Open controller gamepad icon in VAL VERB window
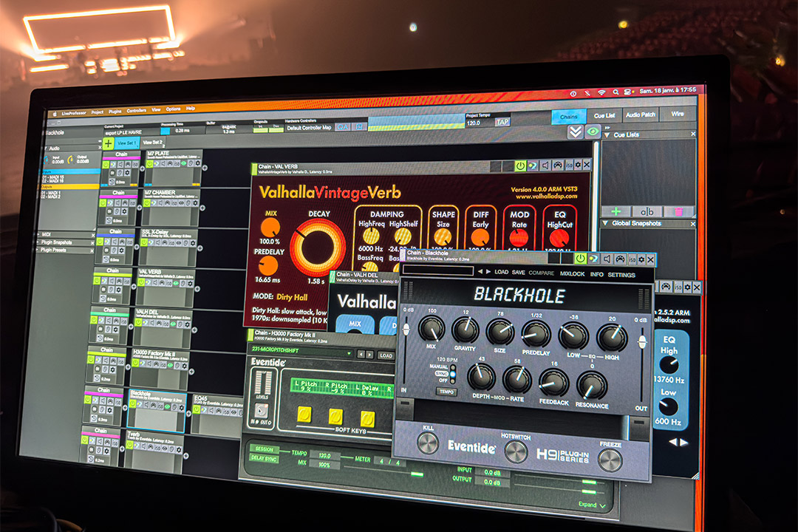The width and height of the screenshot is (798, 532). pos(558,165)
